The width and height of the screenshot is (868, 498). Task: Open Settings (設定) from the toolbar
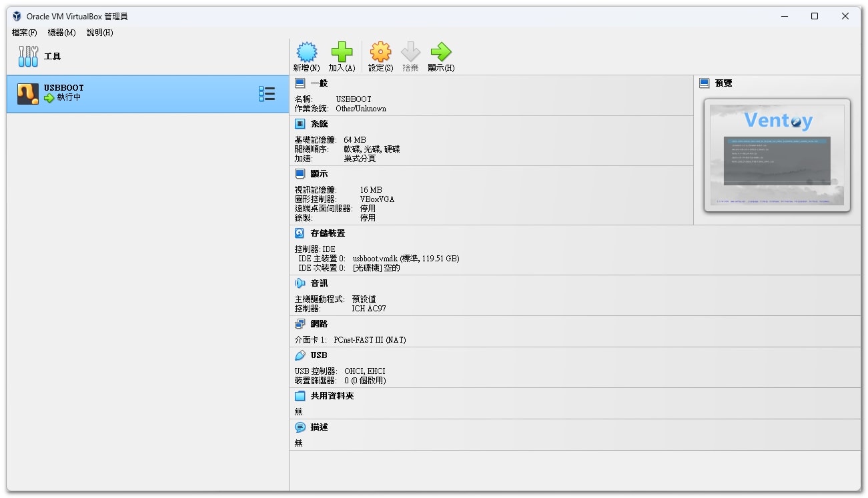coord(380,52)
